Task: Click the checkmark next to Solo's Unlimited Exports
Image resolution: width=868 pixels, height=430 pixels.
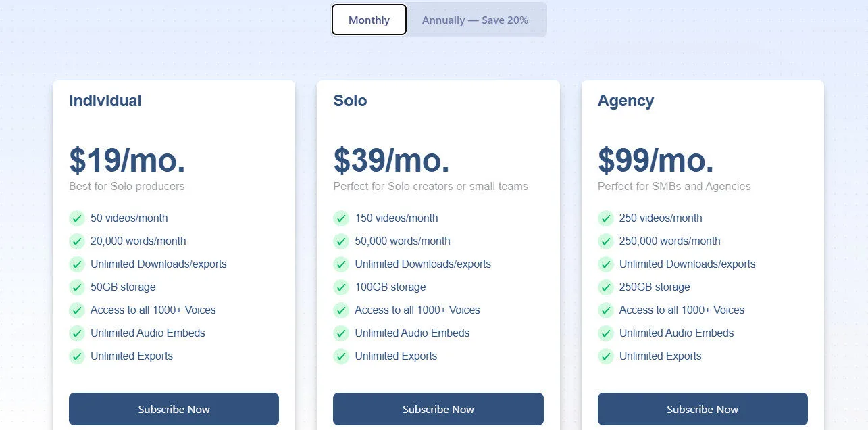Action: [341, 356]
